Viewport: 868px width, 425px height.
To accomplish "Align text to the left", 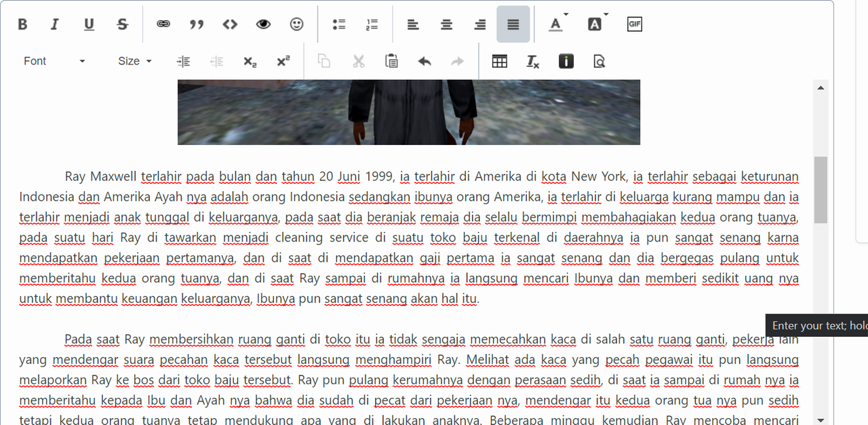I will pos(412,24).
